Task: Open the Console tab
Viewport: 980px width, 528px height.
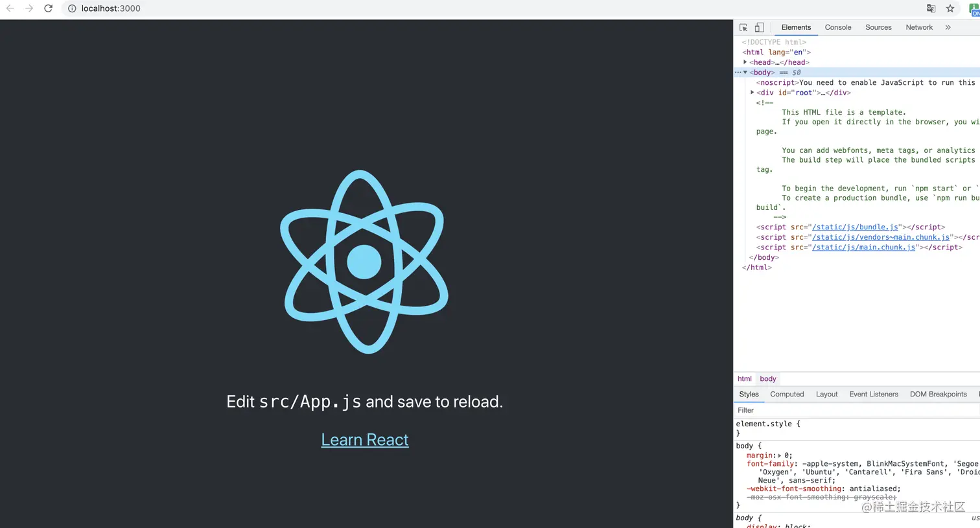Action: [x=838, y=27]
